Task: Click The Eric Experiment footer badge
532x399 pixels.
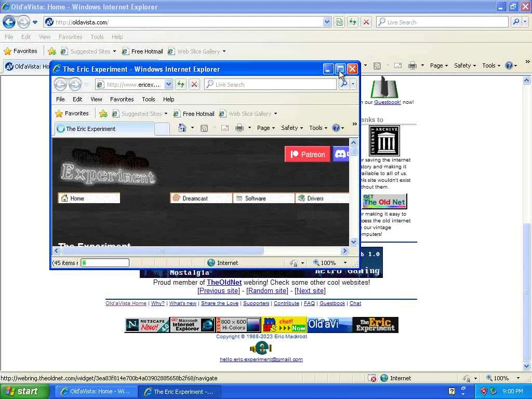Action: point(375,325)
